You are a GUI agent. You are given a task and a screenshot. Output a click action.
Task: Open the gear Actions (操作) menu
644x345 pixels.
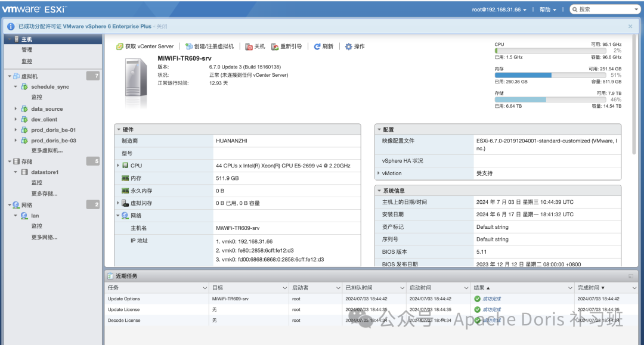pyautogui.click(x=355, y=46)
